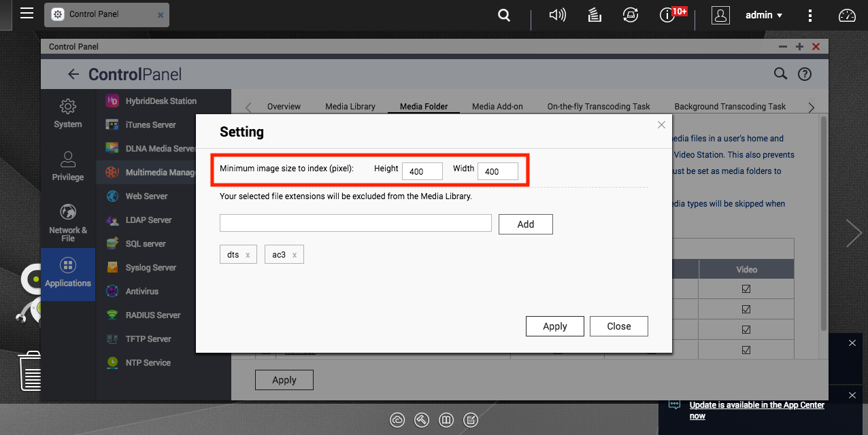
Task: Open the background tasks stack icon
Action: pyautogui.click(x=594, y=15)
